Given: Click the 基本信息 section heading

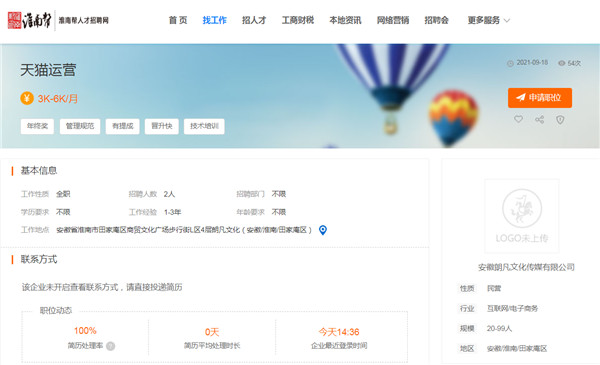Looking at the screenshot, I should tap(39, 171).
